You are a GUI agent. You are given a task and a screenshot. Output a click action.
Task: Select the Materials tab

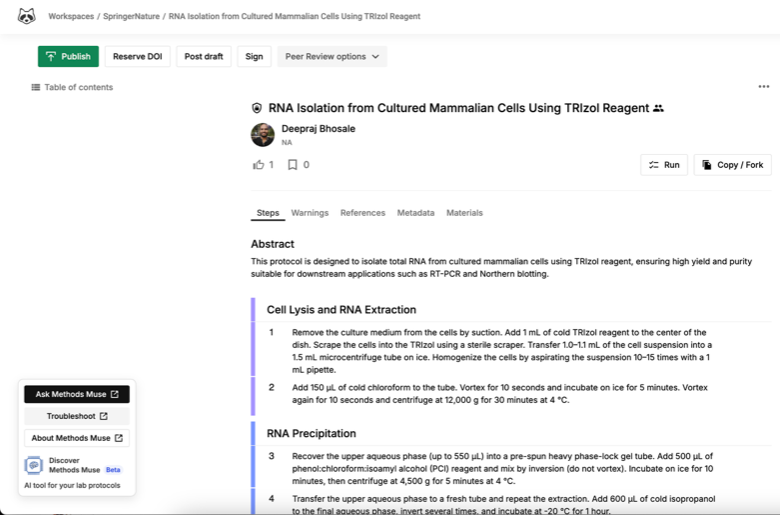click(x=464, y=213)
